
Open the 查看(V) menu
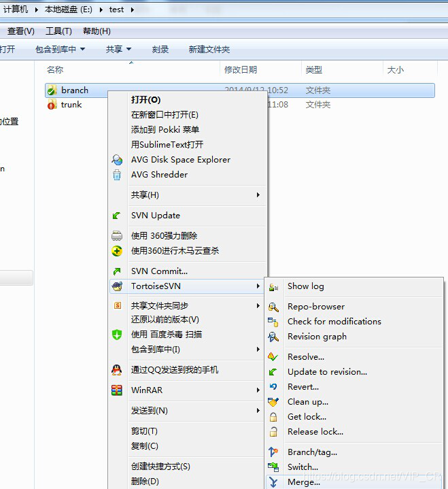tap(20, 31)
